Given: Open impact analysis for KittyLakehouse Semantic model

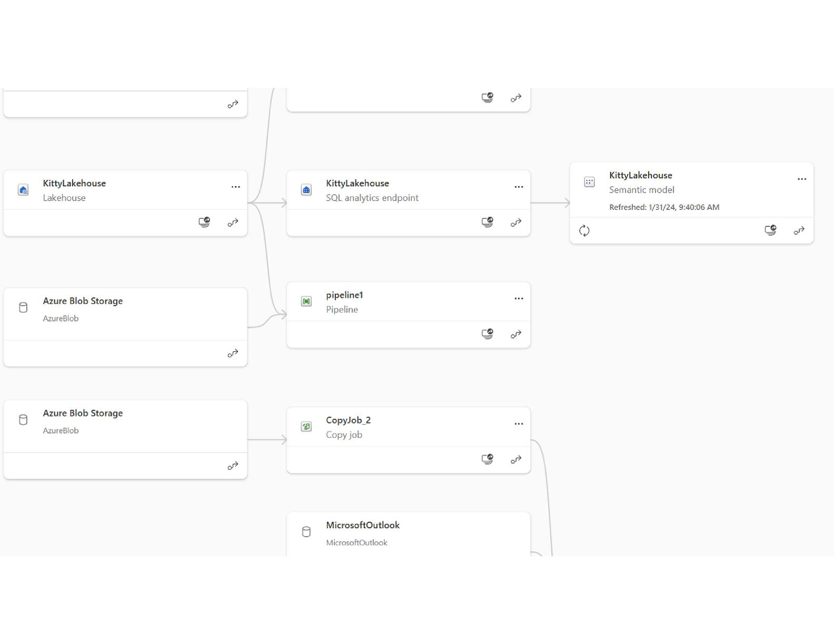Looking at the screenshot, I should (771, 230).
